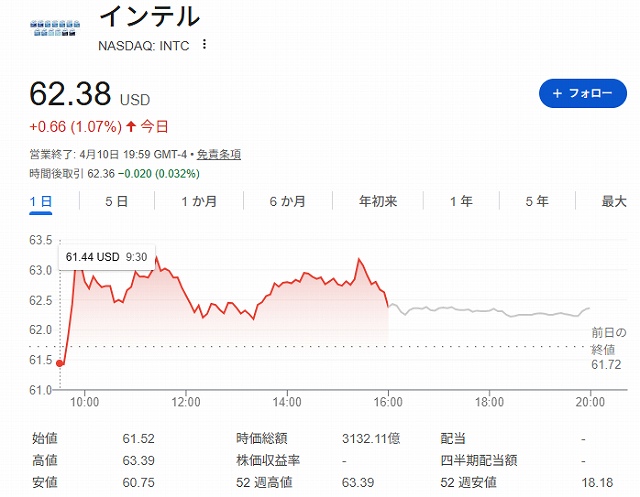Click the Intel company logo
Viewport: 640px width, 497px height.
(x=55, y=28)
